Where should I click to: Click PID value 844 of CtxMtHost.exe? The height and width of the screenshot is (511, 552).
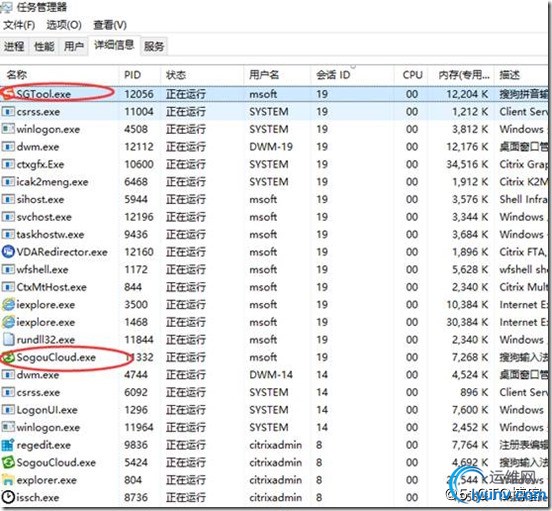pyautogui.click(x=133, y=287)
